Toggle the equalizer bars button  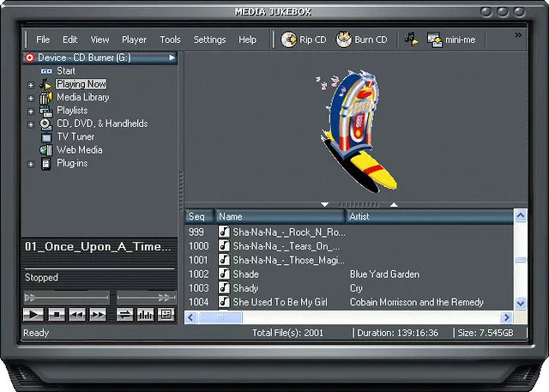click(x=146, y=315)
